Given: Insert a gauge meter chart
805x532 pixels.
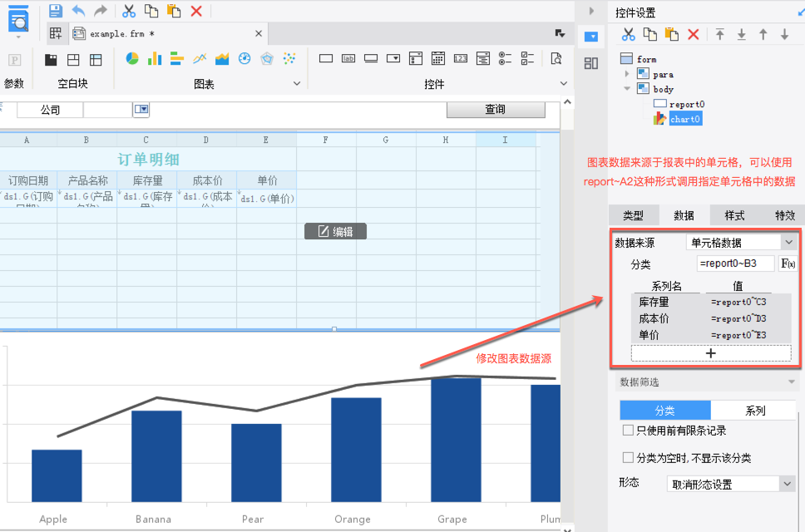Looking at the screenshot, I should 244,58.
